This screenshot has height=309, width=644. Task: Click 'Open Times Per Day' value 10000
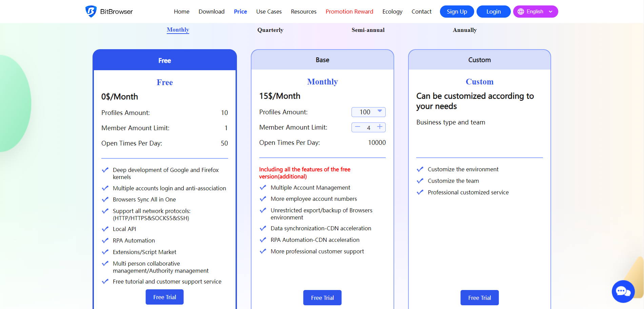377,143
